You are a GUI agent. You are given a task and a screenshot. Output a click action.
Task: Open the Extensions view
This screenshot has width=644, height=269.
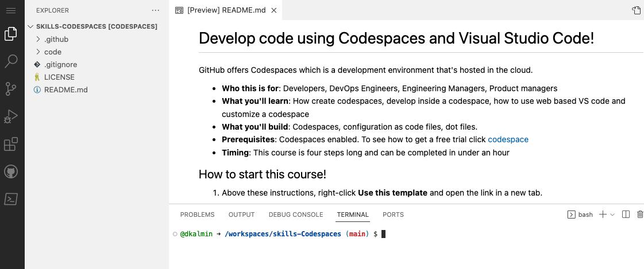(11, 144)
